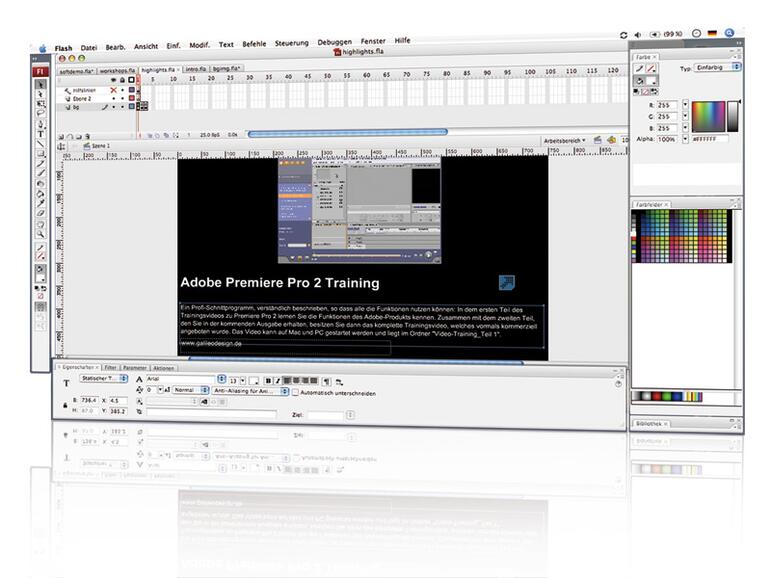Switch to the Filter tab

pyautogui.click(x=110, y=367)
